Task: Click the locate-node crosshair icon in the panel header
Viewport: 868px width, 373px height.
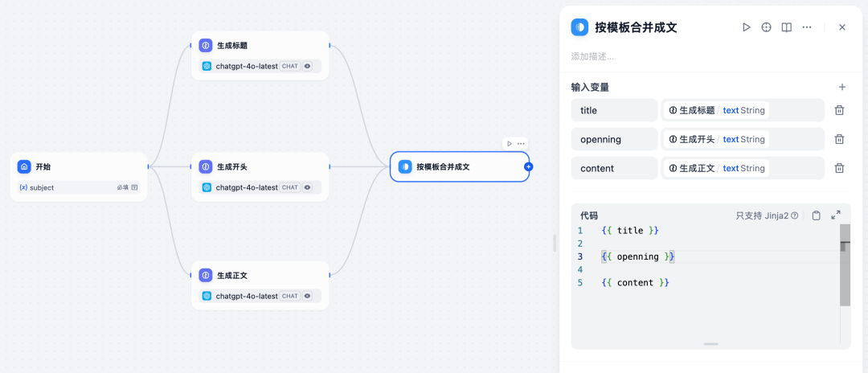Action: pyautogui.click(x=766, y=27)
